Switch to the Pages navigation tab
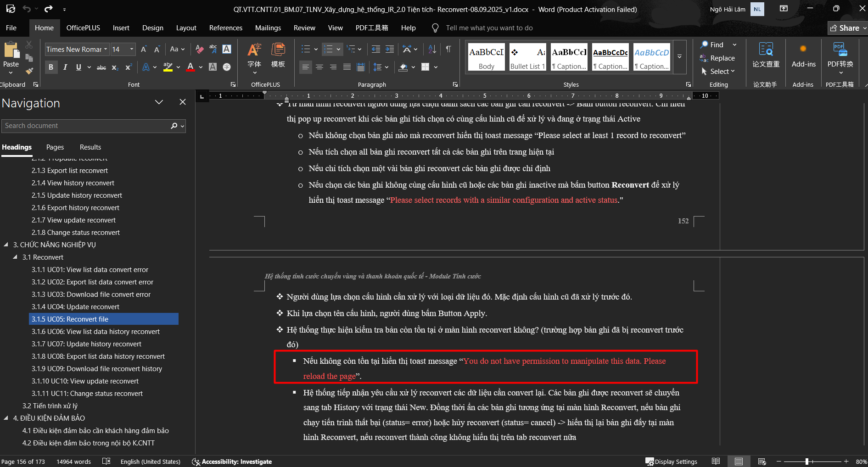Screen dimensions: 868x467 pos(55,147)
